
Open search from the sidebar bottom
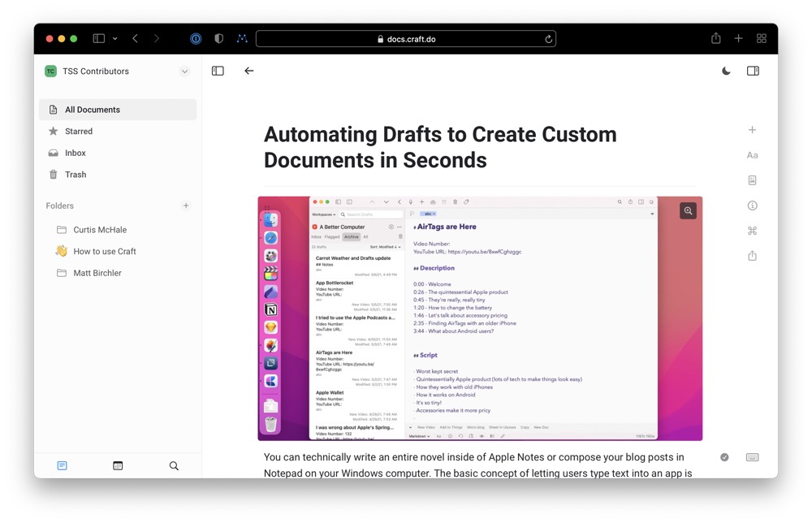coord(174,465)
